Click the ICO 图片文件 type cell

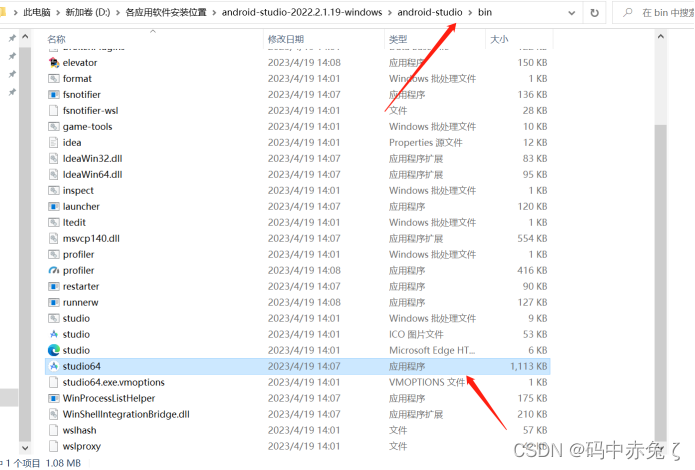(416, 334)
